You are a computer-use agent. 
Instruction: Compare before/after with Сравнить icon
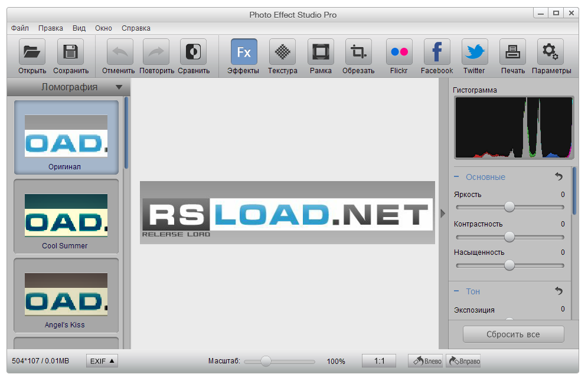194,52
